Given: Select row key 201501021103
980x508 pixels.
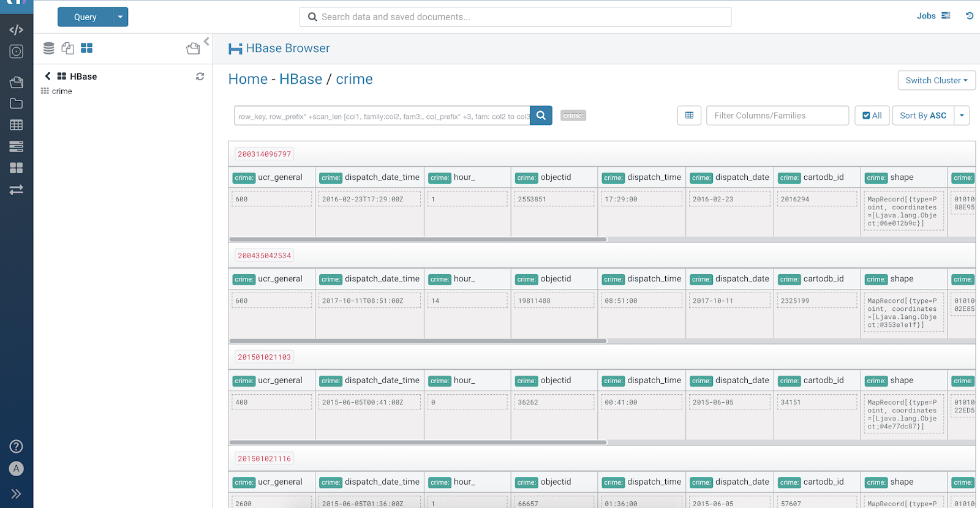Looking at the screenshot, I should pyautogui.click(x=264, y=357).
